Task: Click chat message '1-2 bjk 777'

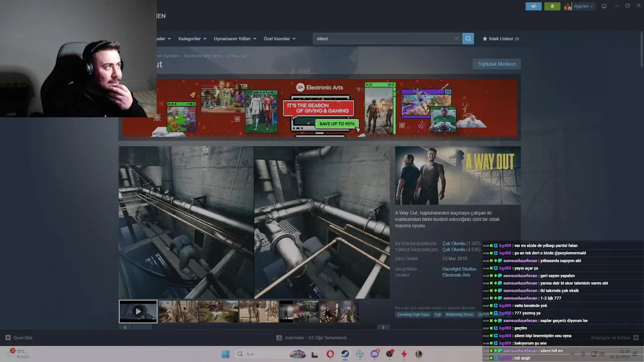Action: (550, 298)
